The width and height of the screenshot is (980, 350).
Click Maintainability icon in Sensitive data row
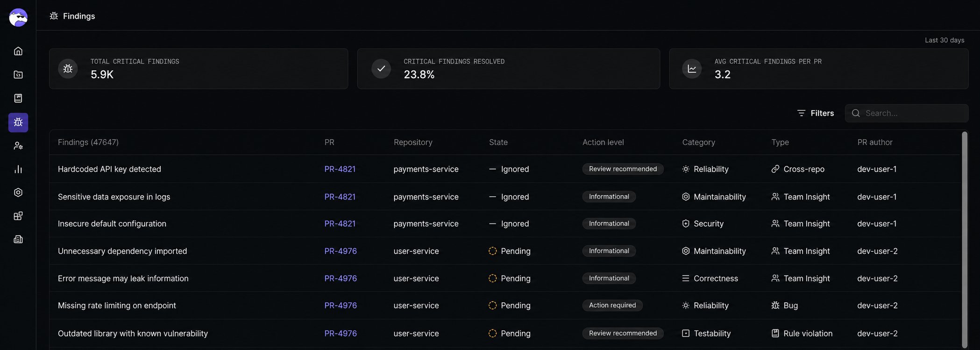686,197
